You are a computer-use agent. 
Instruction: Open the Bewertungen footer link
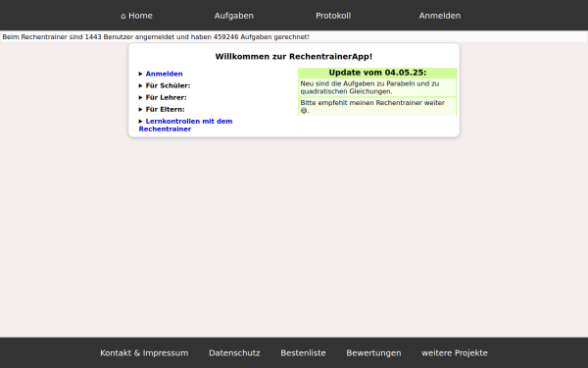tap(373, 353)
